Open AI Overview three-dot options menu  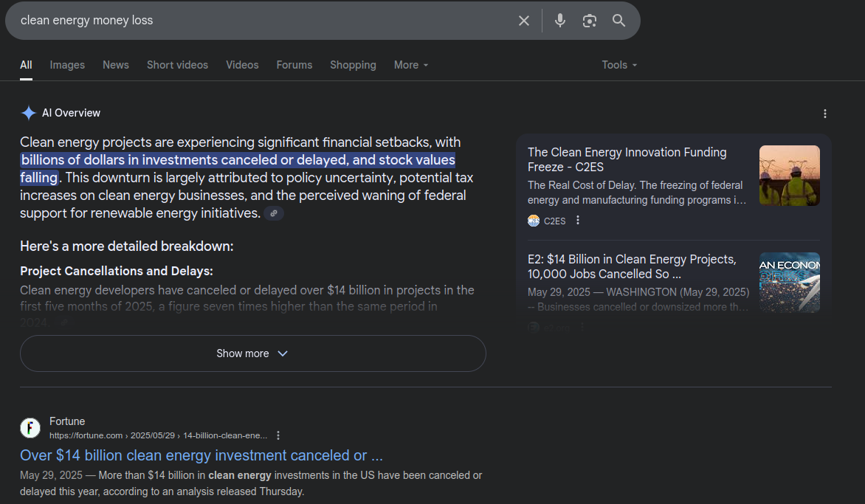[x=825, y=114]
